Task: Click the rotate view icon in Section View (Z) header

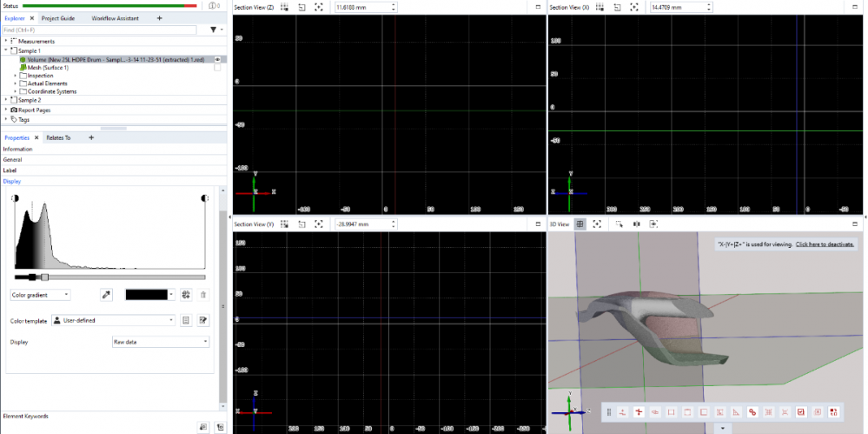Action: point(301,7)
